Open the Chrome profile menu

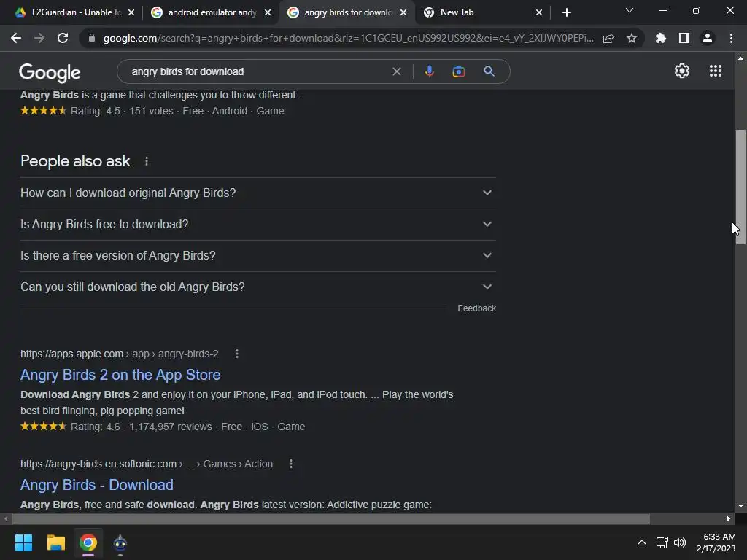pyautogui.click(x=708, y=38)
